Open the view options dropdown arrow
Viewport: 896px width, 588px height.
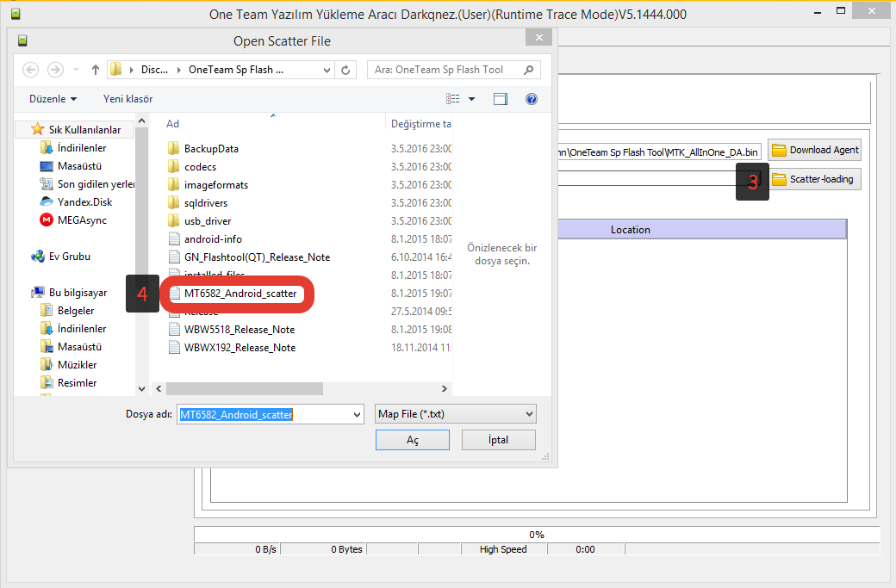pos(472,99)
